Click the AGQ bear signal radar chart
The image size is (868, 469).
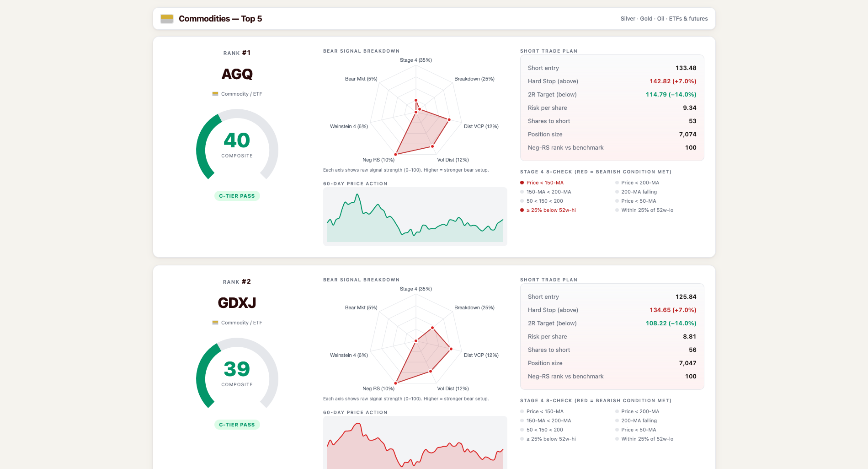coord(415,111)
